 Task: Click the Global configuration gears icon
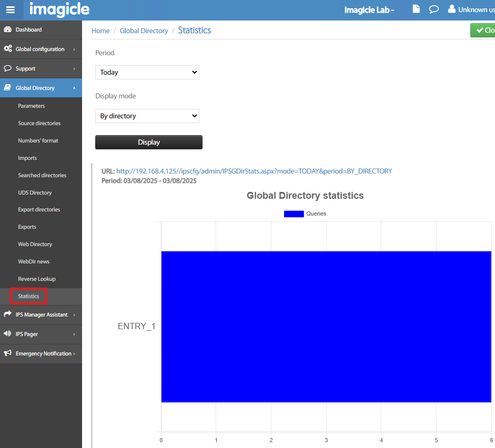[8, 49]
